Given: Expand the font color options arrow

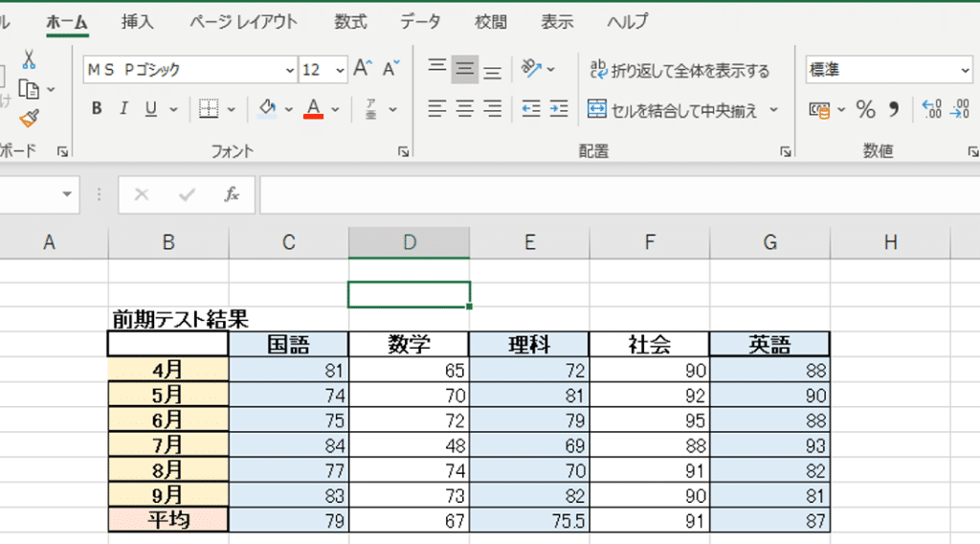Looking at the screenshot, I should (x=335, y=110).
